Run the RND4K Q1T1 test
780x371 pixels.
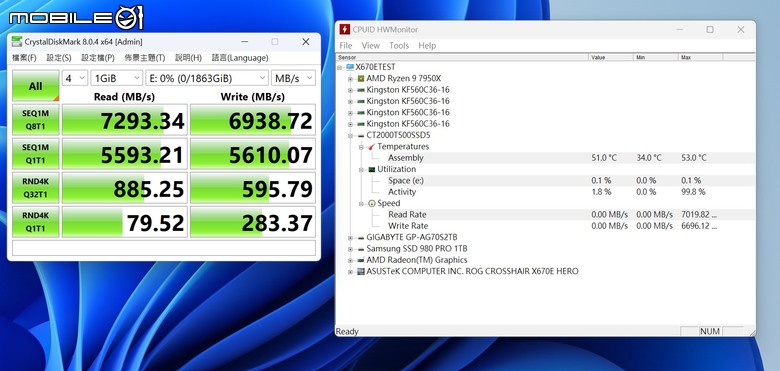coord(35,222)
